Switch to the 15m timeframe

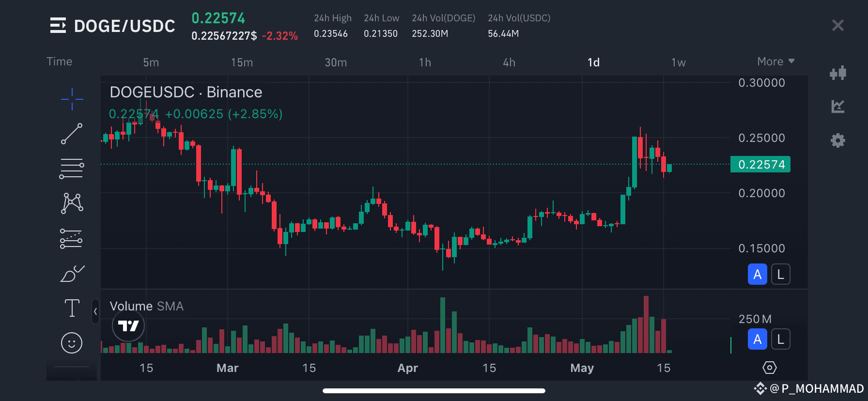point(242,62)
